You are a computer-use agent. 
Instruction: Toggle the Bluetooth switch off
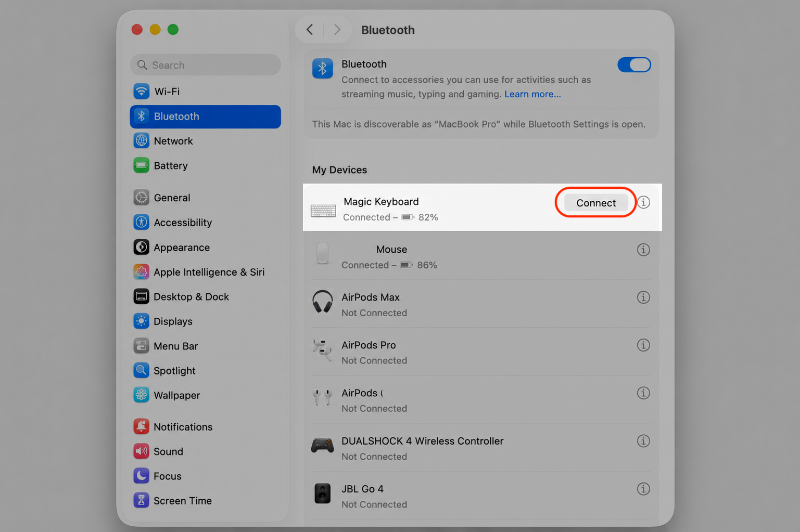point(634,65)
